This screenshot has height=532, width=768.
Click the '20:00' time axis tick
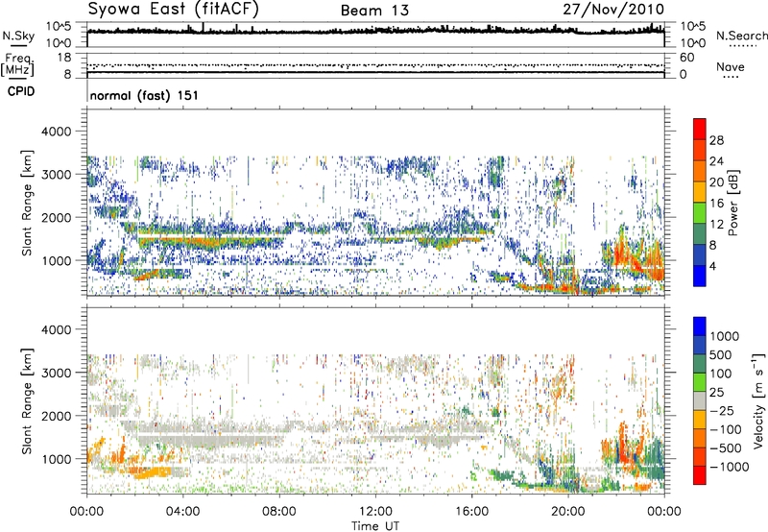click(568, 511)
